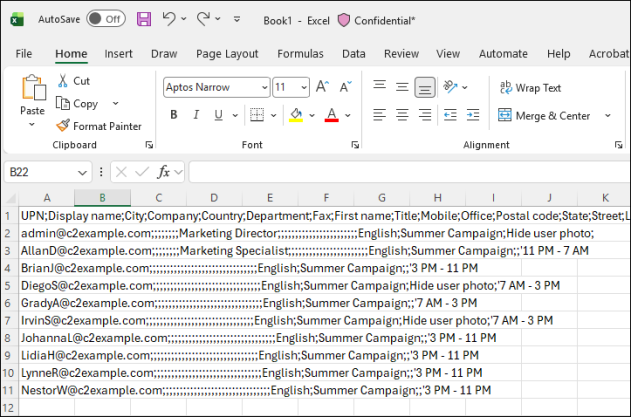
Task: Switch to the Insert tab
Action: 118,54
